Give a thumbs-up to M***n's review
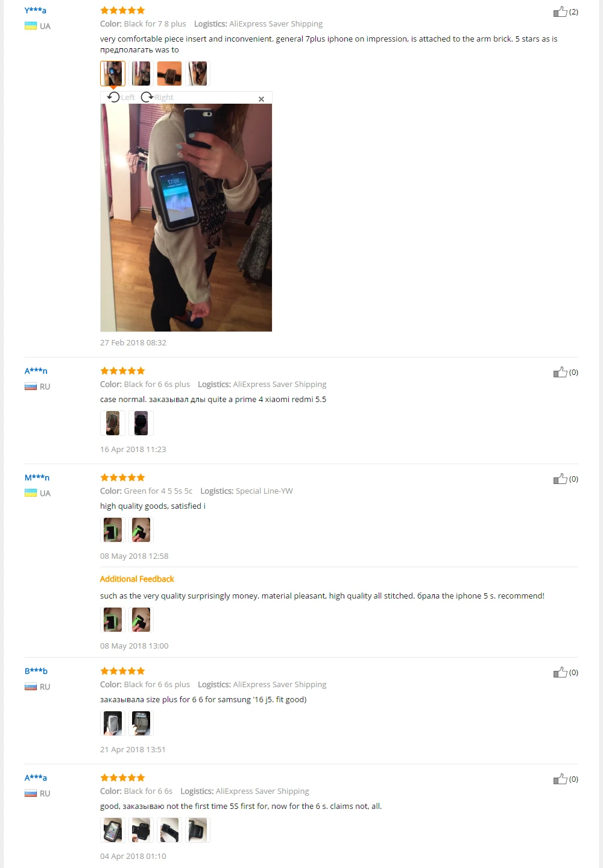This screenshot has width=603, height=868. click(560, 479)
